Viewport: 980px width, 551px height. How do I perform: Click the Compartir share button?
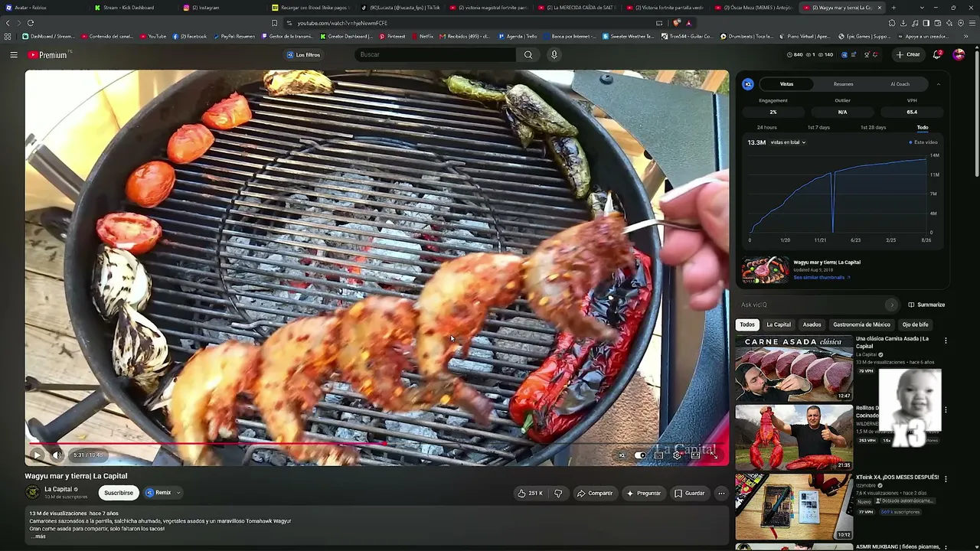(595, 494)
